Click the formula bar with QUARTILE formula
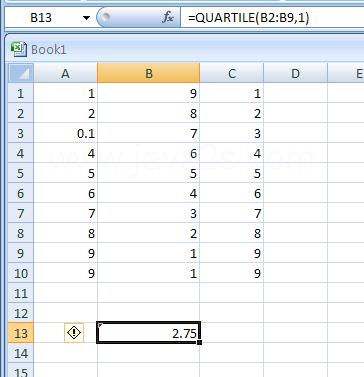The image size is (364, 377). point(272,17)
